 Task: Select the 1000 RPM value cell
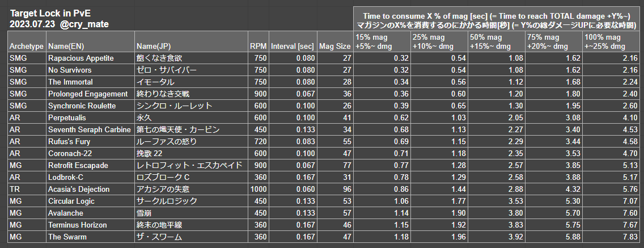click(x=258, y=190)
